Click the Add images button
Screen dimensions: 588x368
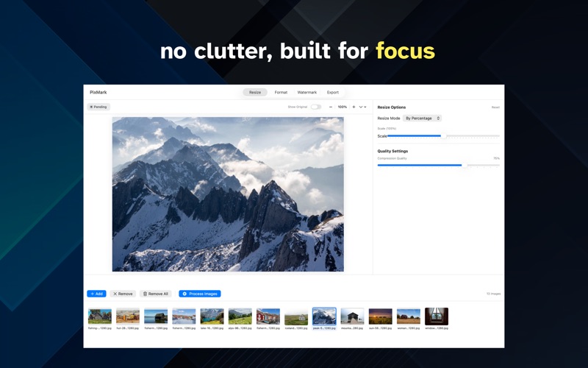[x=96, y=294]
